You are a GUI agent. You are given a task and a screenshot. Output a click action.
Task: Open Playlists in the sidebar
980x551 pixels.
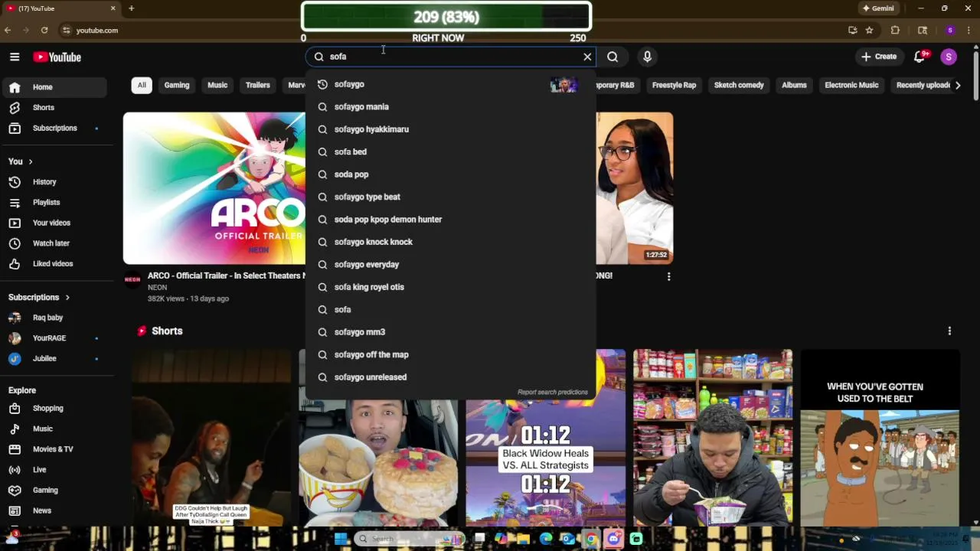pyautogui.click(x=54, y=202)
